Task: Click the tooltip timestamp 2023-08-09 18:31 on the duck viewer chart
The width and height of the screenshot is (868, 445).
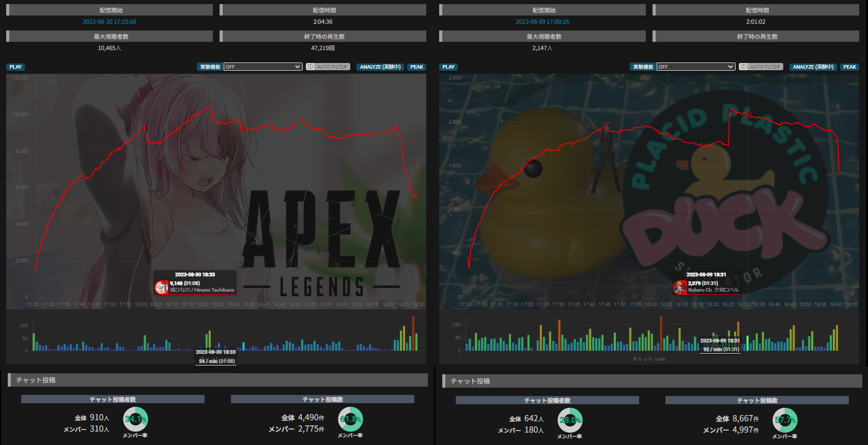Action: click(x=706, y=275)
